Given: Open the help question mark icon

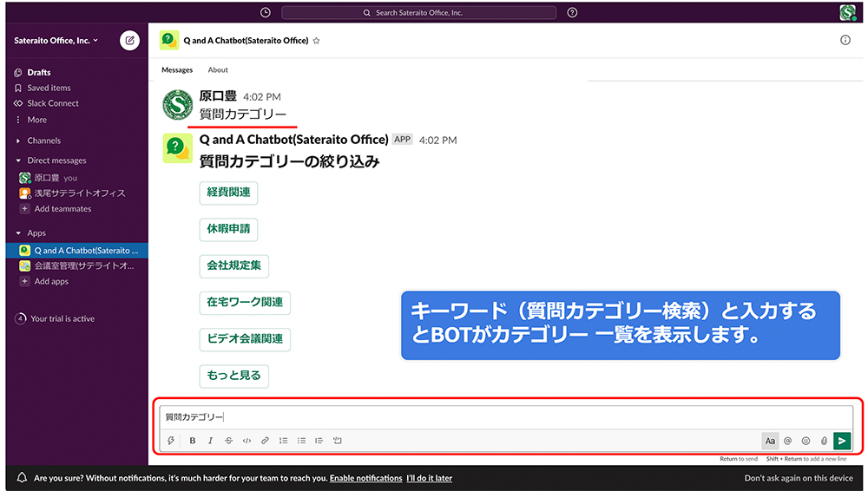Looking at the screenshot, I should pos(572,12).
